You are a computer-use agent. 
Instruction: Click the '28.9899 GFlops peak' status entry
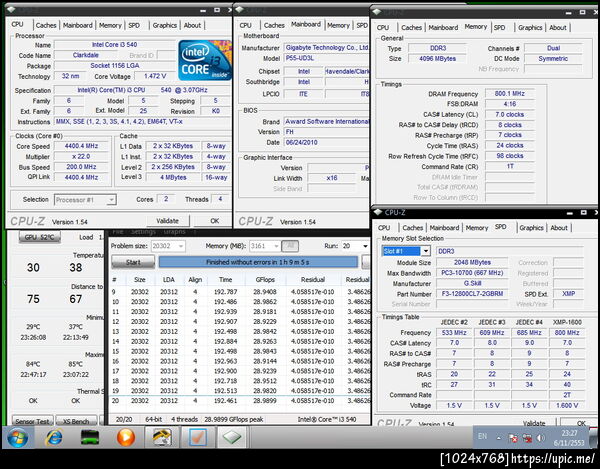233,419
